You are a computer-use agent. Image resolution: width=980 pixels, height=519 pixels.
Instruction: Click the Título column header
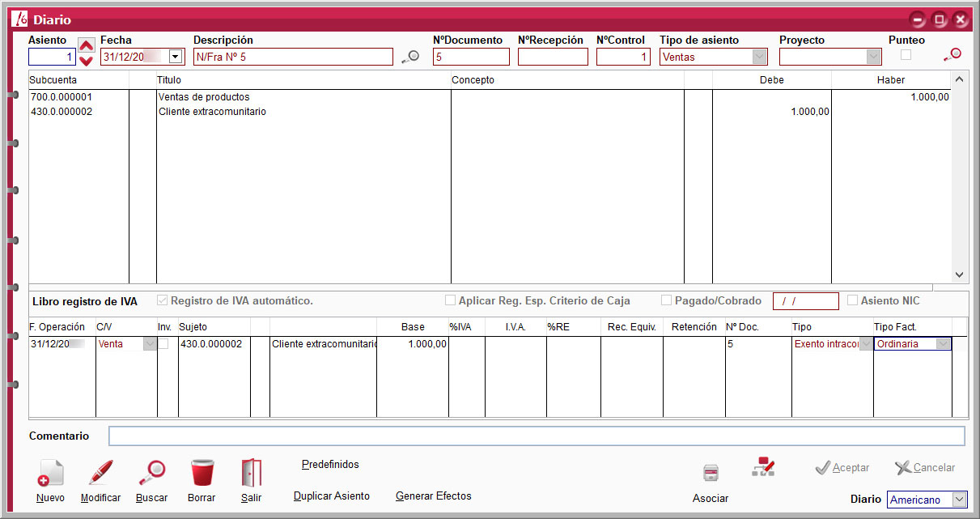pos(169,80)
